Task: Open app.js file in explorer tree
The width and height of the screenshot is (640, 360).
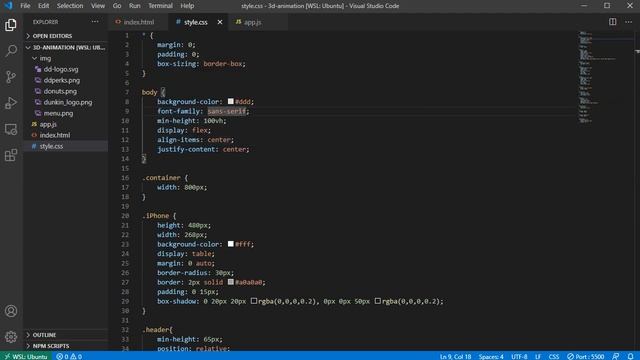Action: click(x=48, y=124)
